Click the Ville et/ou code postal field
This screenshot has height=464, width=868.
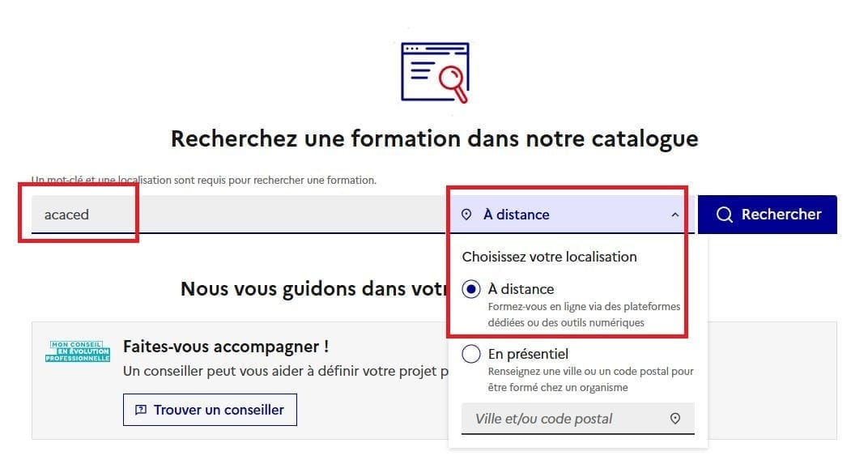pos(567,419)
